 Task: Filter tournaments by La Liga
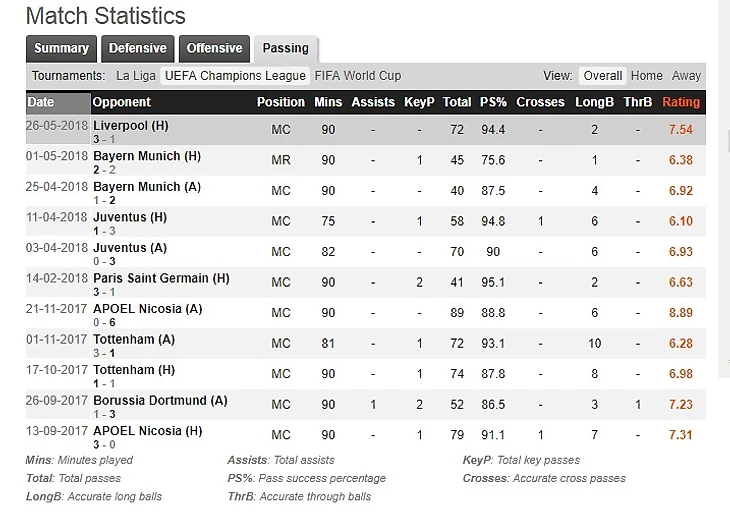(135, 76)
